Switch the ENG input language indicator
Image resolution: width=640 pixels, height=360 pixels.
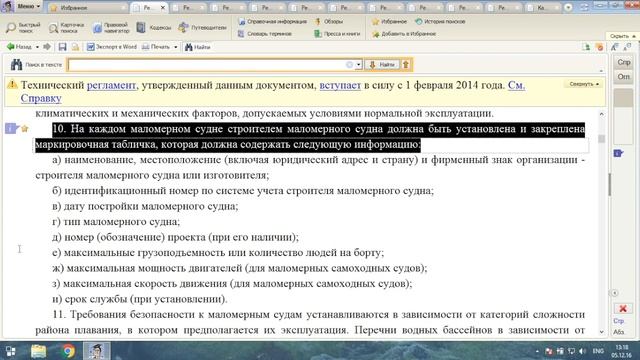pos(598,351)
